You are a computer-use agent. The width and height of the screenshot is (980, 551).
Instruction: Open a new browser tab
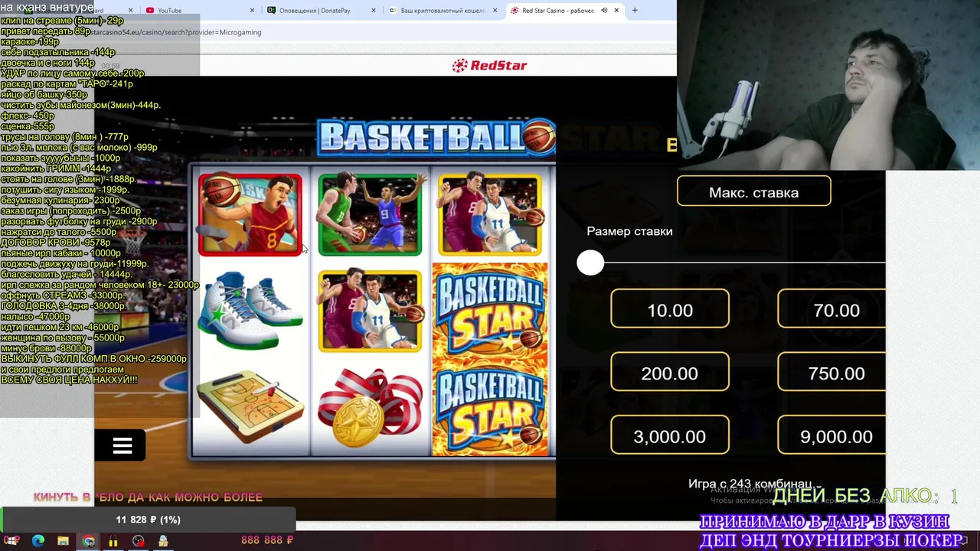click(x=634, y=11)
